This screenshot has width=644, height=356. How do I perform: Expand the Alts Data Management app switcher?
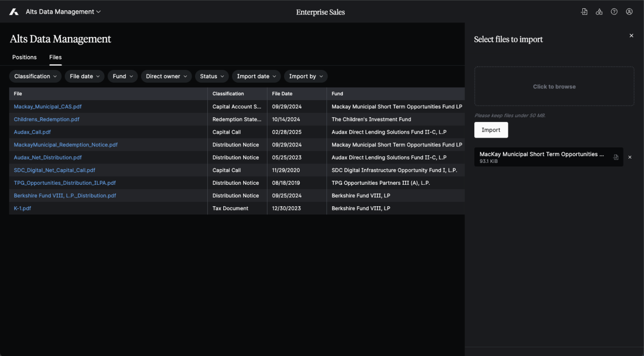(63, 12)
